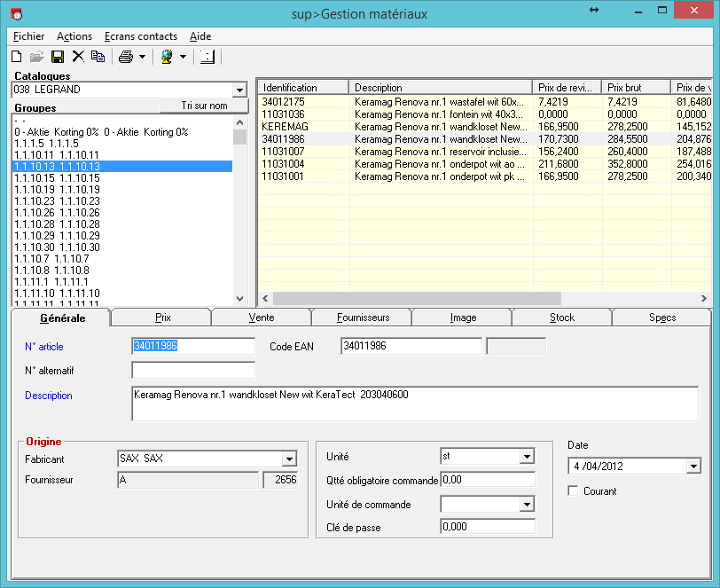Click Groupes list scroll up arrow
Viewport: 720px width, 588px height.
tap(239, 122)
